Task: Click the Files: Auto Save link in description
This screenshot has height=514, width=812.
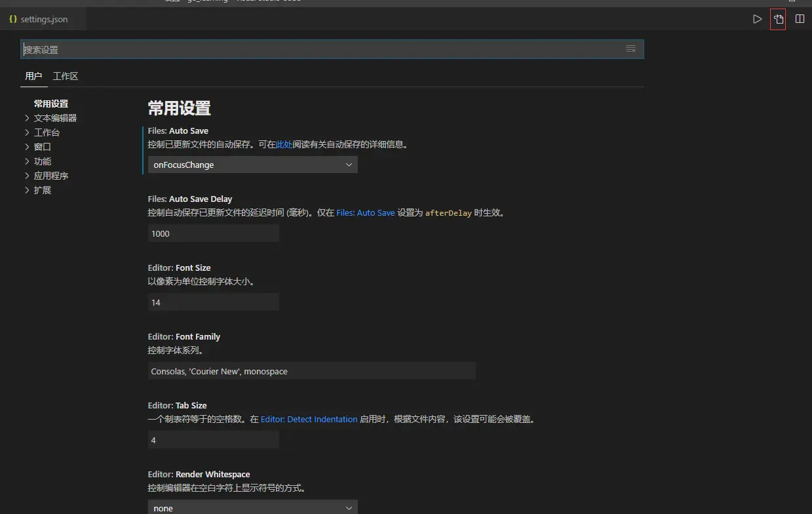Action: click(366, 212)
